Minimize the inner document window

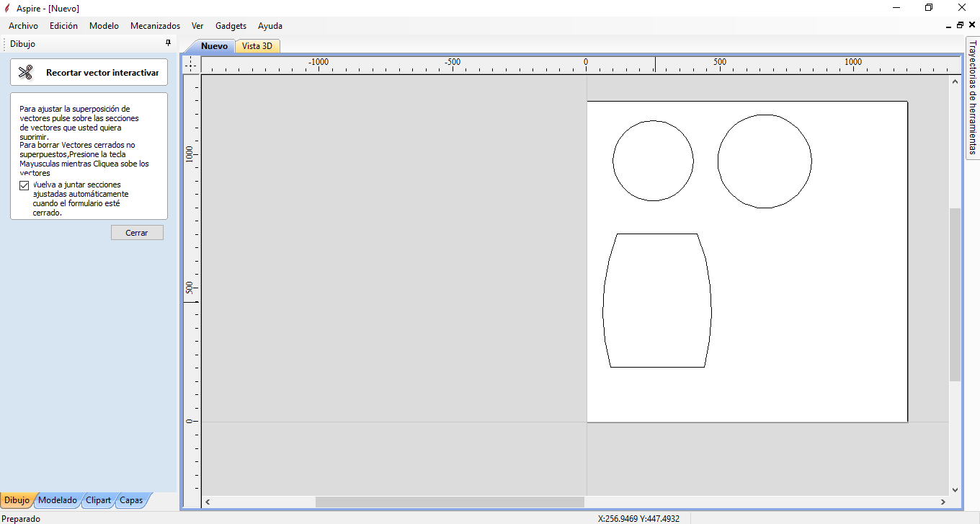(948, 25)
